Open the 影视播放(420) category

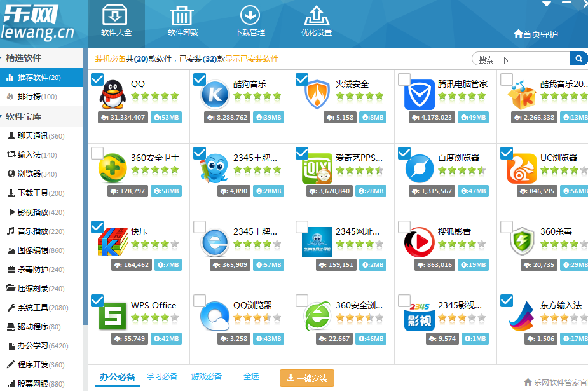41,212
